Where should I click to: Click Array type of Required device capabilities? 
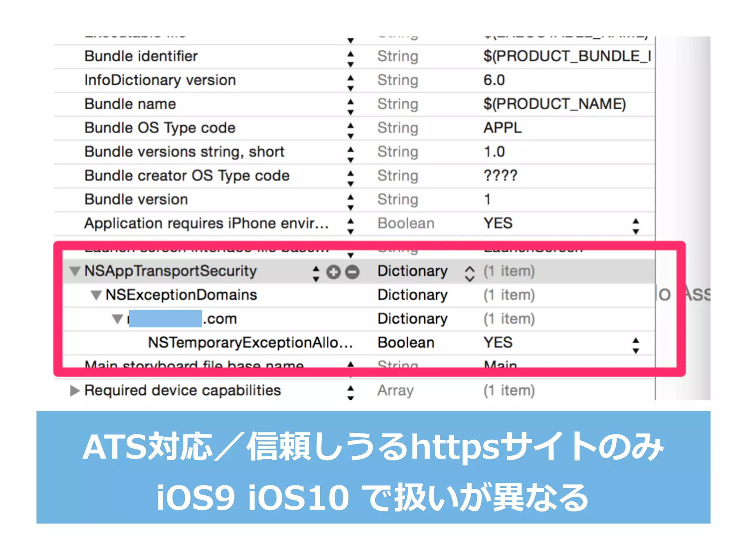(x=395, y=391)
